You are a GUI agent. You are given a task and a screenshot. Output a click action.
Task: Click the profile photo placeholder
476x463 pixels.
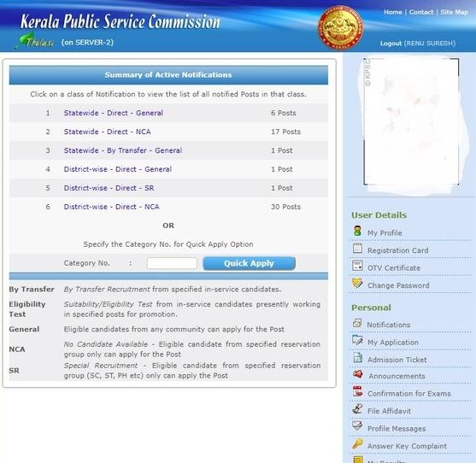(x=411, y=121)
